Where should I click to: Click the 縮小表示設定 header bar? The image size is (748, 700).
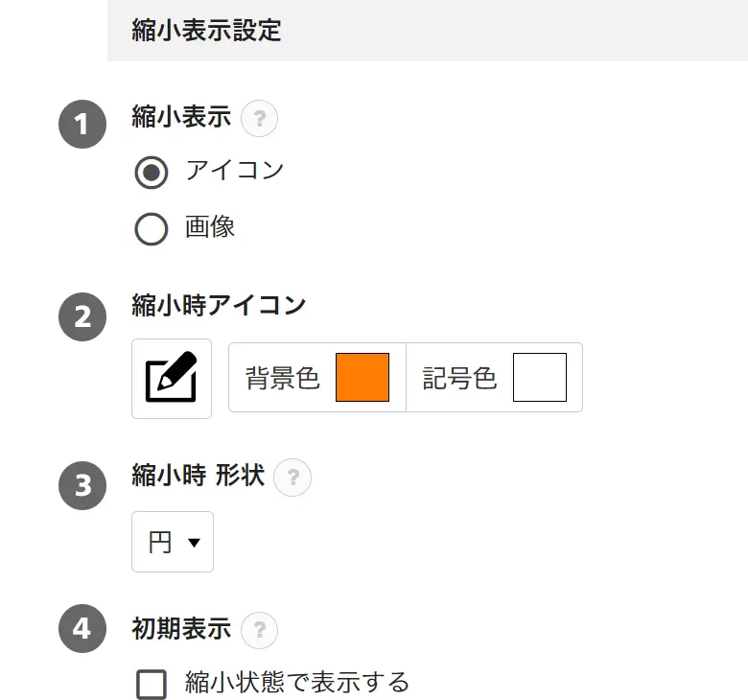tap(428, 31)
